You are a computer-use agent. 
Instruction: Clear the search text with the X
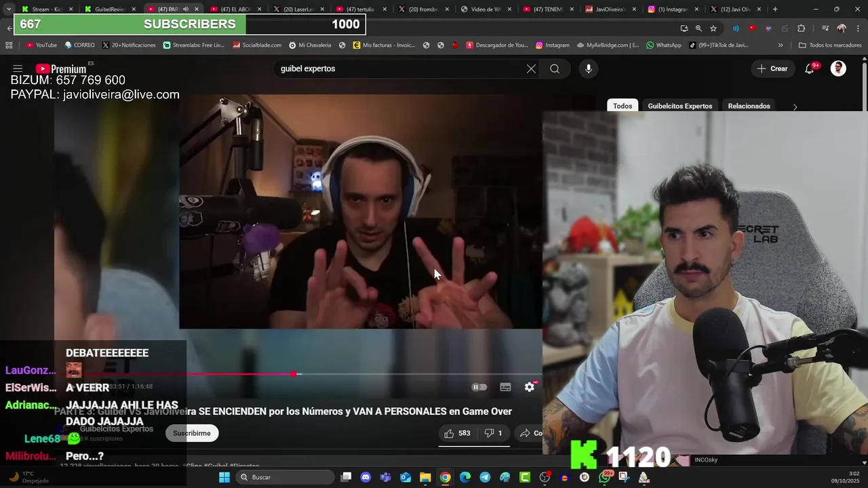click(531, 68)
